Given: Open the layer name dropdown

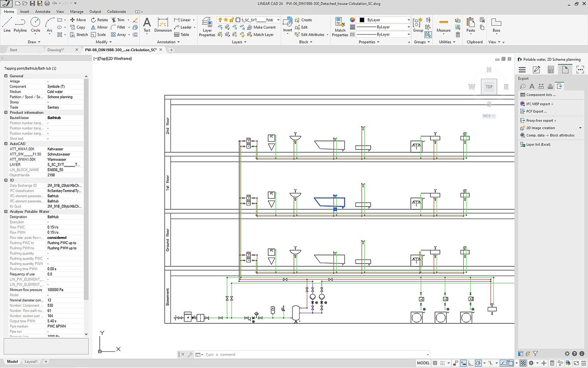Looking at the screenshot, I should [278, 20].
